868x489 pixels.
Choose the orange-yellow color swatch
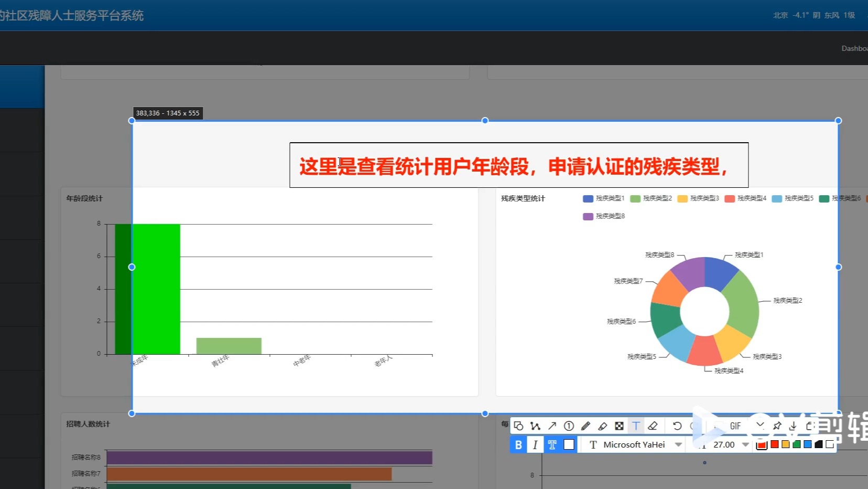(786, 444)
